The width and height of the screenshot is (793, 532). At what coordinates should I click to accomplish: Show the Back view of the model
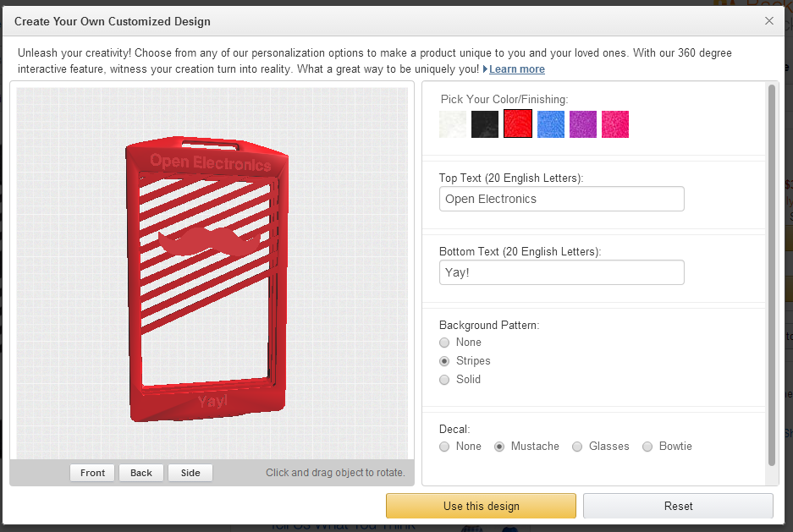pos(141,473)
